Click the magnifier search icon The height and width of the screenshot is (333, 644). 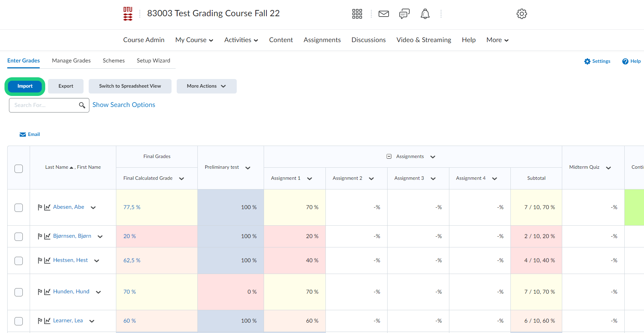82,105
